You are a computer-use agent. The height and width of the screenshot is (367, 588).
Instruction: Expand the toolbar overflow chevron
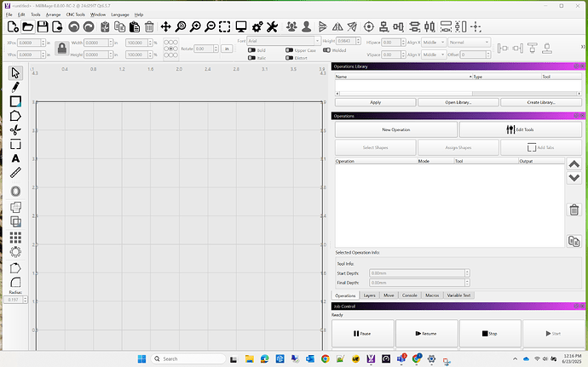(x=583, y=47)
